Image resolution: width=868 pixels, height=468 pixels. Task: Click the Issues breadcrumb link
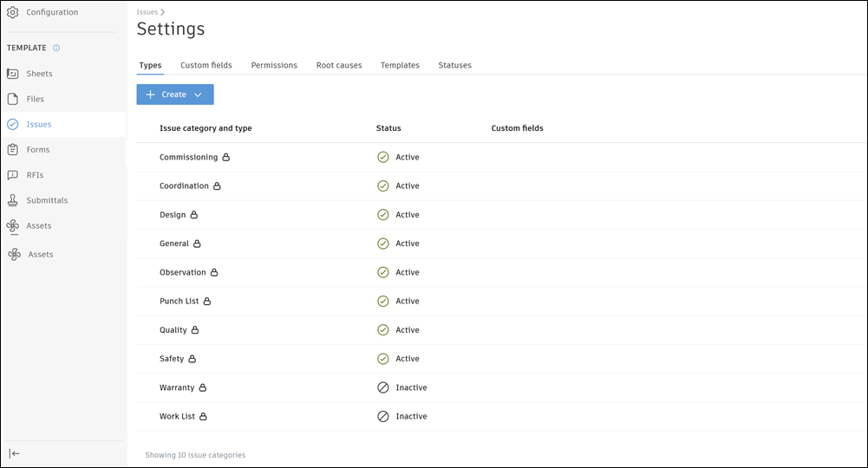pyautogui.click(x=147, y=12)
